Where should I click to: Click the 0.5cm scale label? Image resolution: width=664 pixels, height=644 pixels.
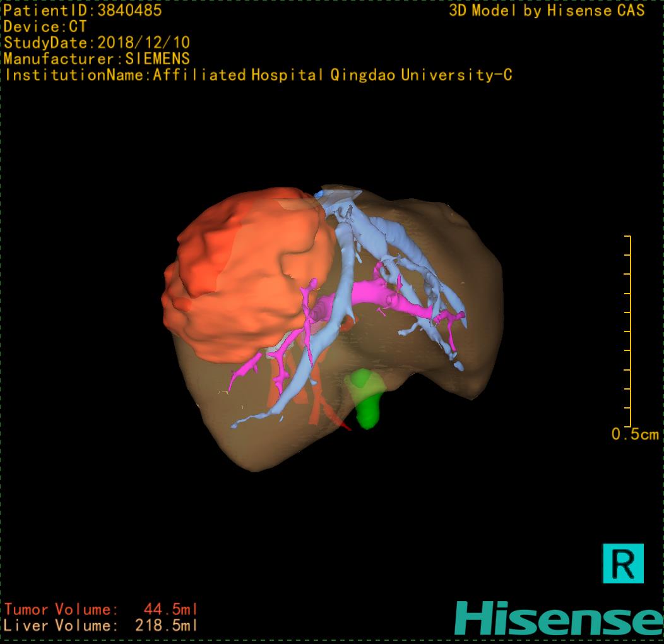634,434
